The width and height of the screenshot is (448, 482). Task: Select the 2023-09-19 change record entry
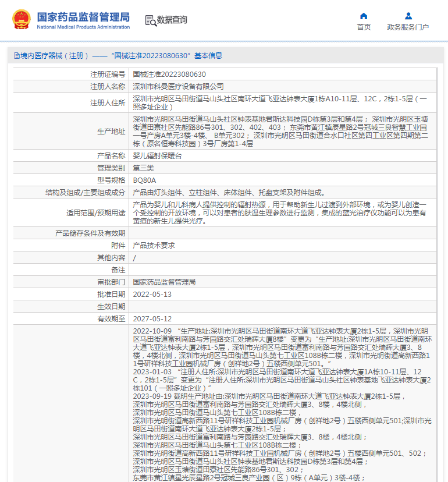tap(282, 437)
